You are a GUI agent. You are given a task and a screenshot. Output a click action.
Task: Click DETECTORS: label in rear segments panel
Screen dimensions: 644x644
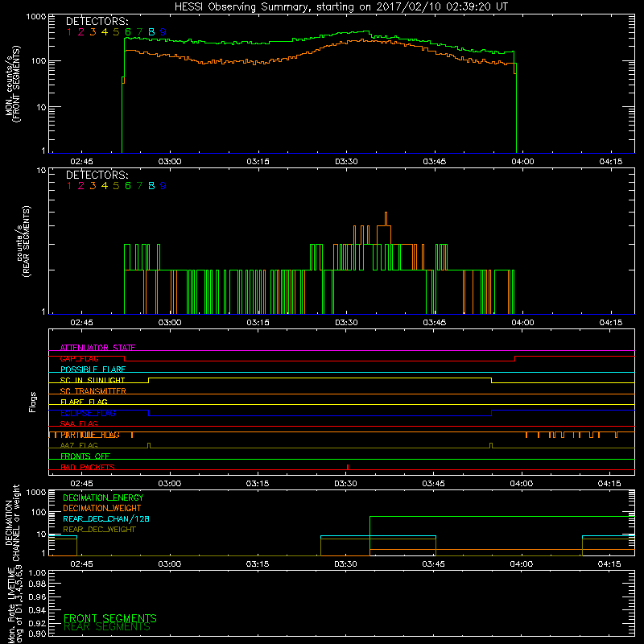(x=97, y=175)
